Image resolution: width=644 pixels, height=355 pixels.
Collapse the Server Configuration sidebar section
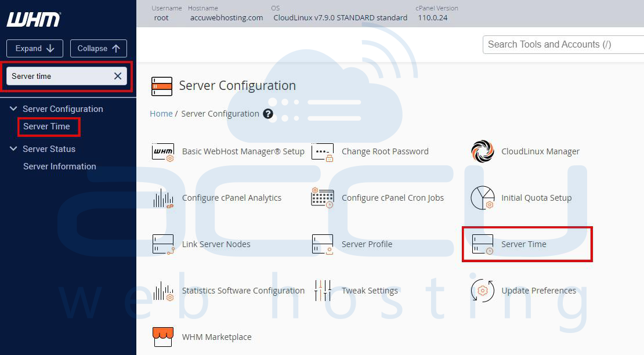coord(13,108)
